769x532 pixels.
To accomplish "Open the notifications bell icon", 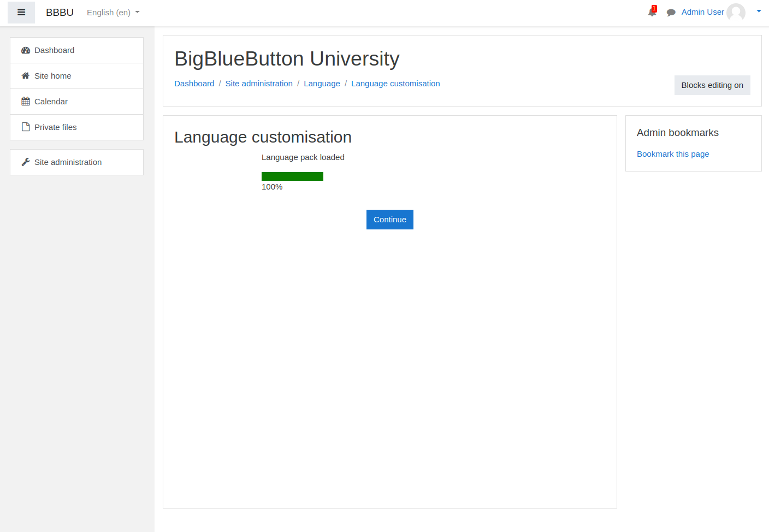I will (x=652, y=11).
